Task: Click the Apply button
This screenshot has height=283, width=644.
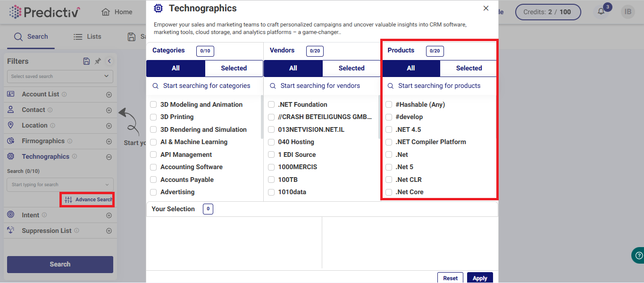Action: click(480, 278)
